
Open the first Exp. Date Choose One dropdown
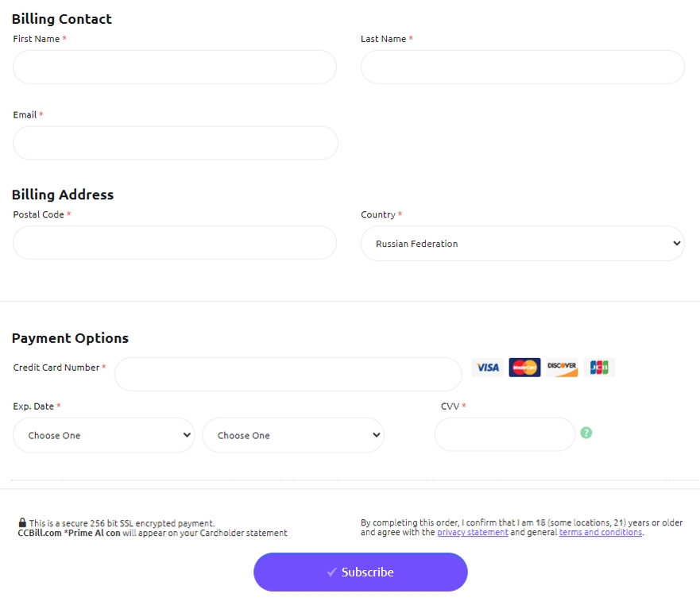coord(103,435)
